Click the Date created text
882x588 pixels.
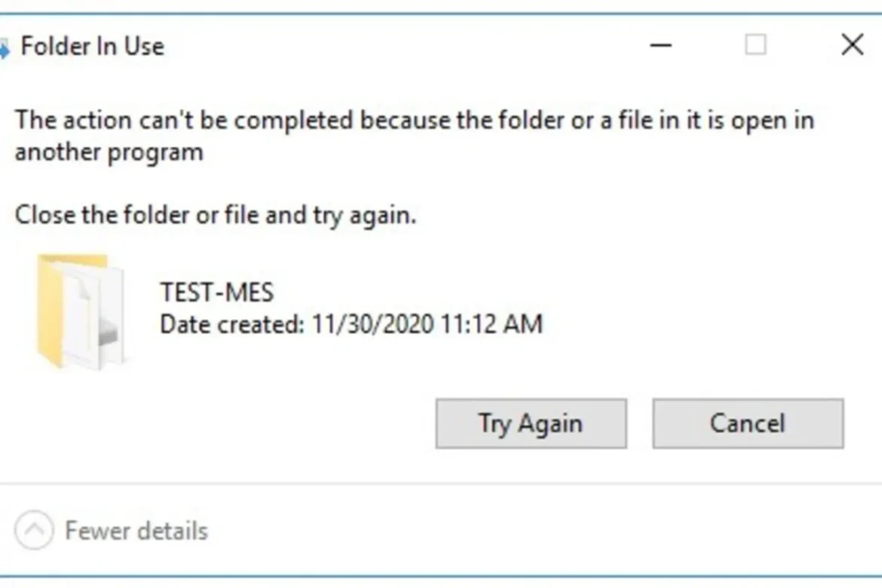350,323
